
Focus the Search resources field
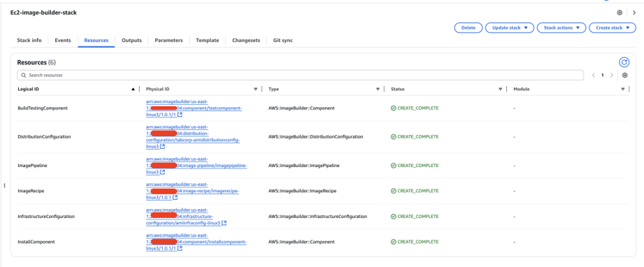[x=300, y=75]
